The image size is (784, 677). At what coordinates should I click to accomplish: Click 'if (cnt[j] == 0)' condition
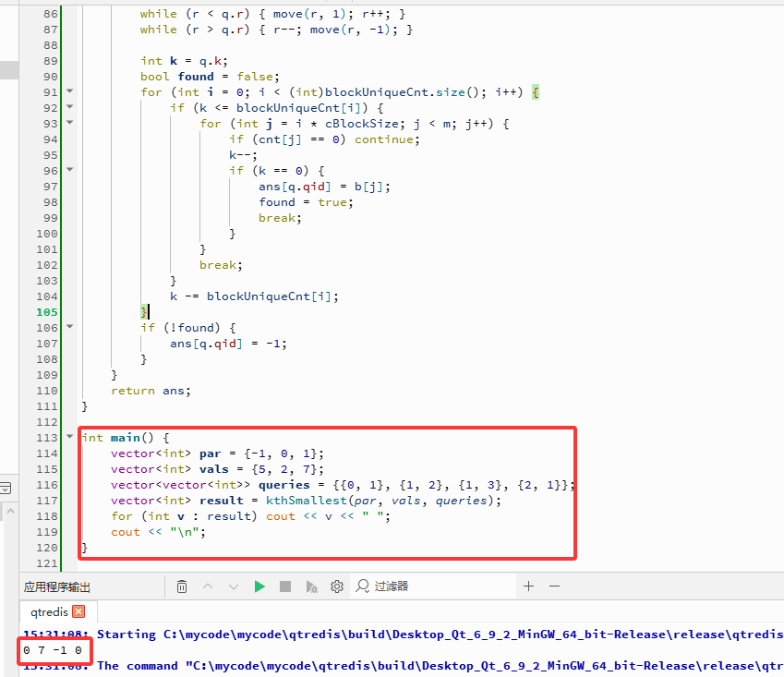click(287, 139)
